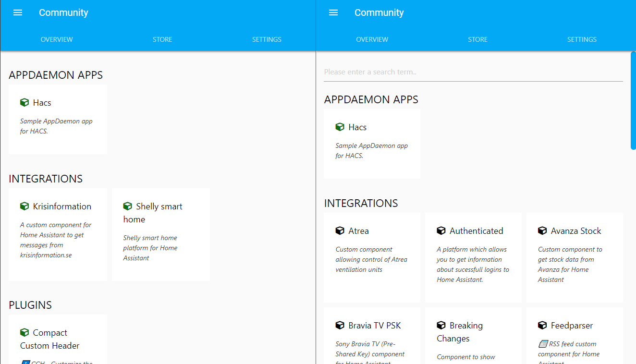Open Hacs app title in right panel

coord(357,127)
